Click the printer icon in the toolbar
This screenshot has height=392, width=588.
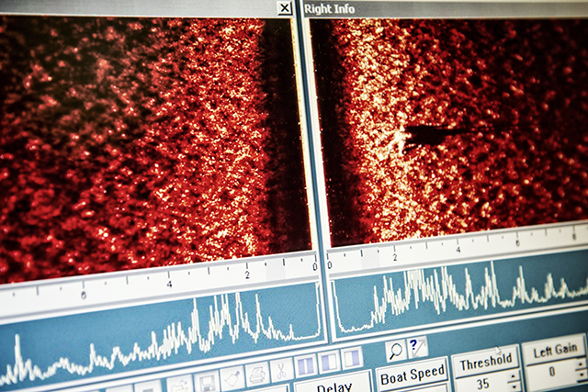[x=257, y=374]
